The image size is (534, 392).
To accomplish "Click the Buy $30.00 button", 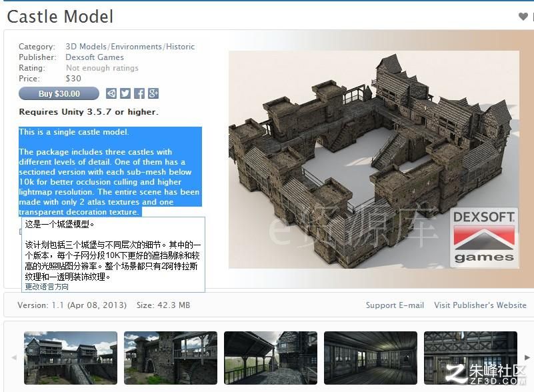I will pyautogui.click(x=59, y=93).
